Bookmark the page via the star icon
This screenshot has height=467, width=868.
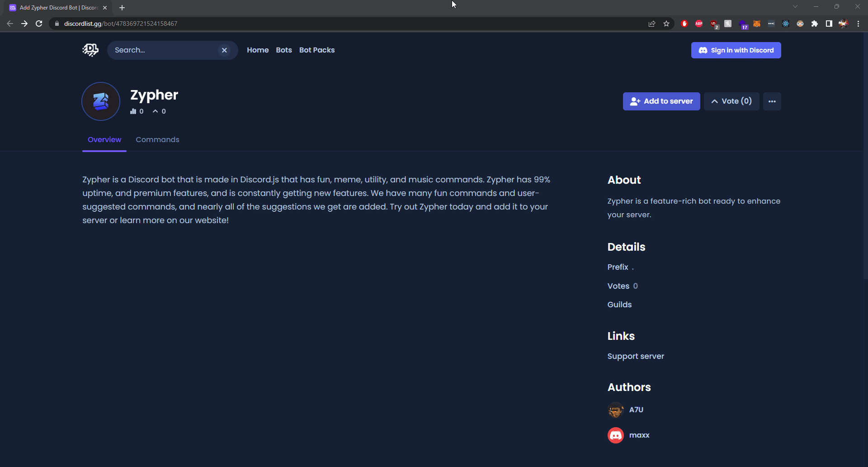(666, 24)
